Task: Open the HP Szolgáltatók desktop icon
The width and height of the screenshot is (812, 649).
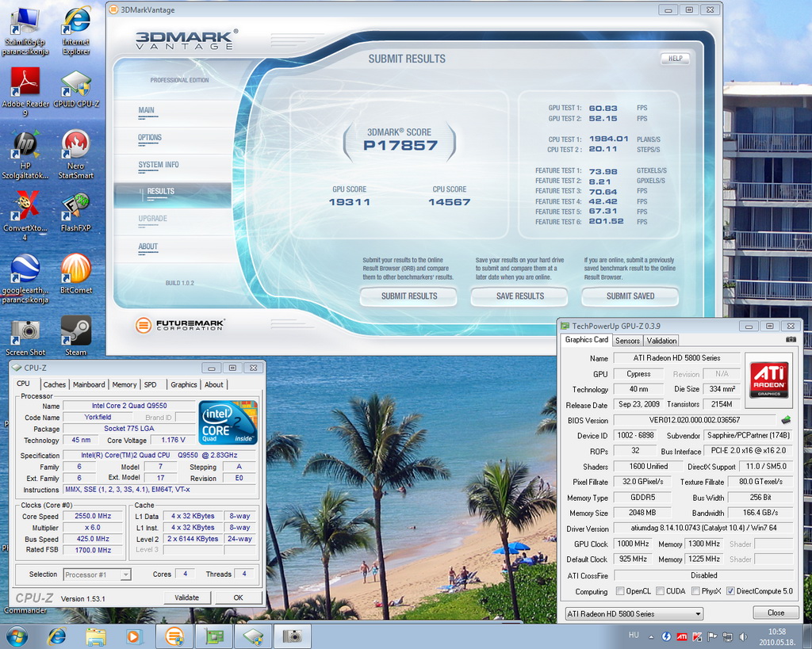Action: pyautogui.click(x=25, y=155)
